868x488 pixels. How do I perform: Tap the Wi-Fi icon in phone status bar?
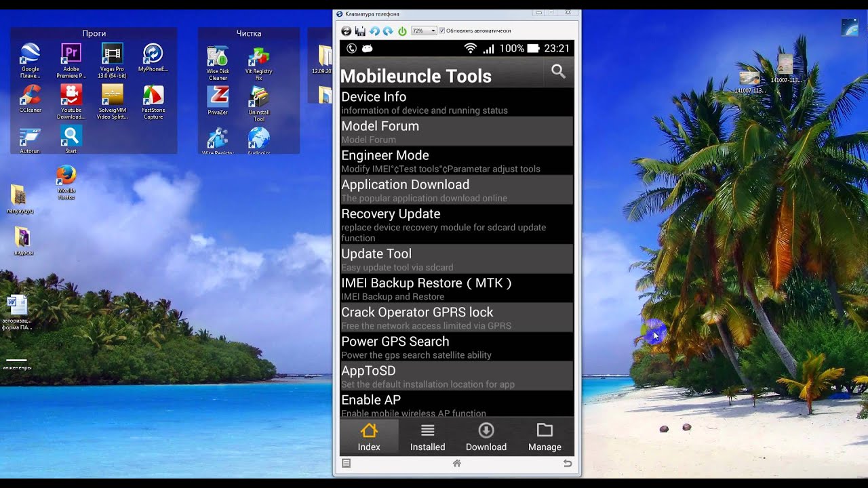tap(470, 48)
